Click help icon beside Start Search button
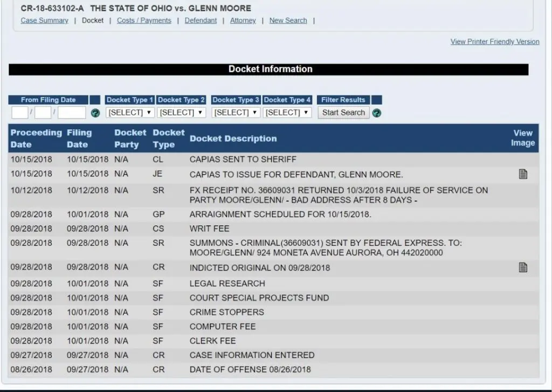This screenshot has height=392, width=552. pyautogui.click(x=377, y=113)
